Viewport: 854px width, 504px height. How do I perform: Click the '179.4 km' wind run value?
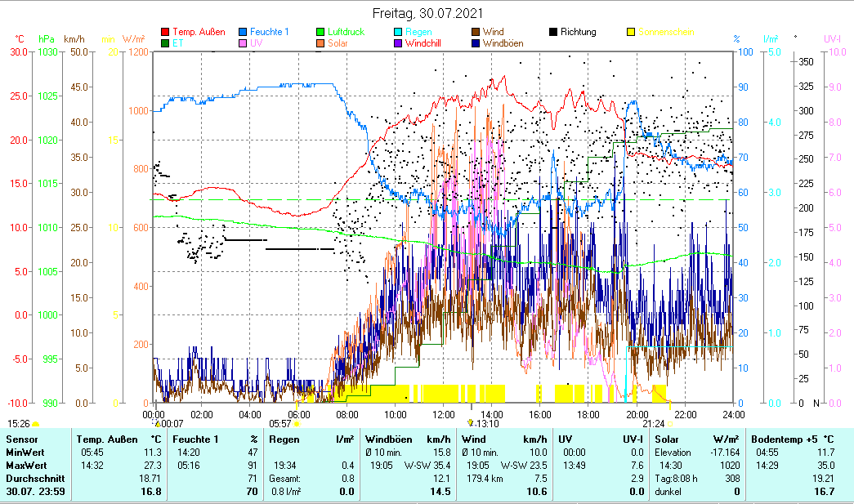(485, 479)
